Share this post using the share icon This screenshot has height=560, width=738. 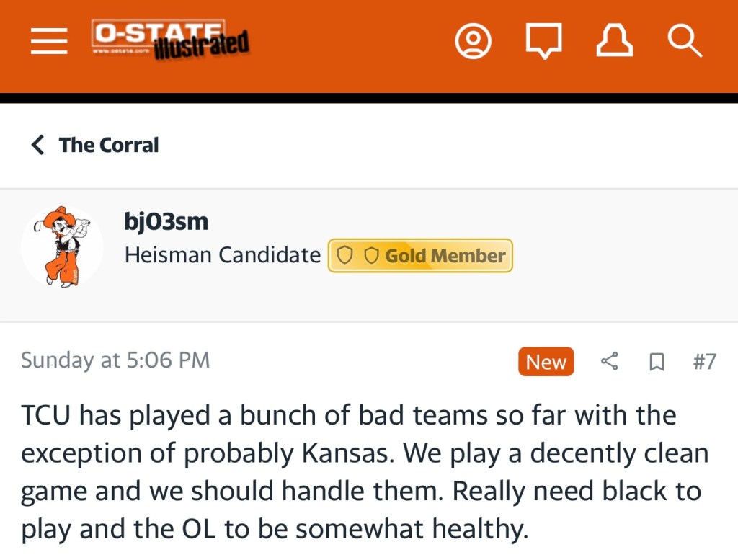610,361
